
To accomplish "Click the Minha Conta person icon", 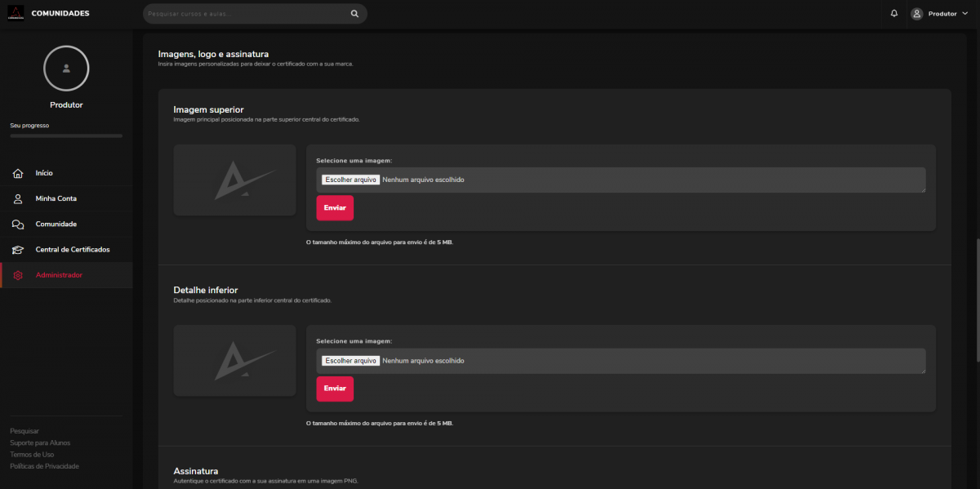I will [x=18, y=198].
